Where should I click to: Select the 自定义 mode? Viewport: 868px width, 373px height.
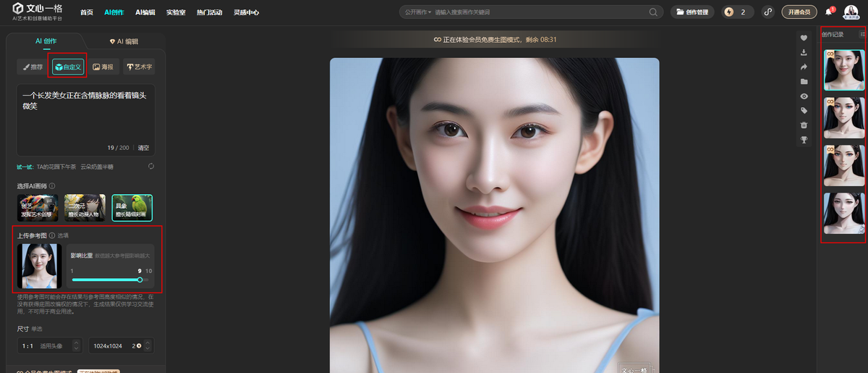pyautogui.click(x=68, y=67)
